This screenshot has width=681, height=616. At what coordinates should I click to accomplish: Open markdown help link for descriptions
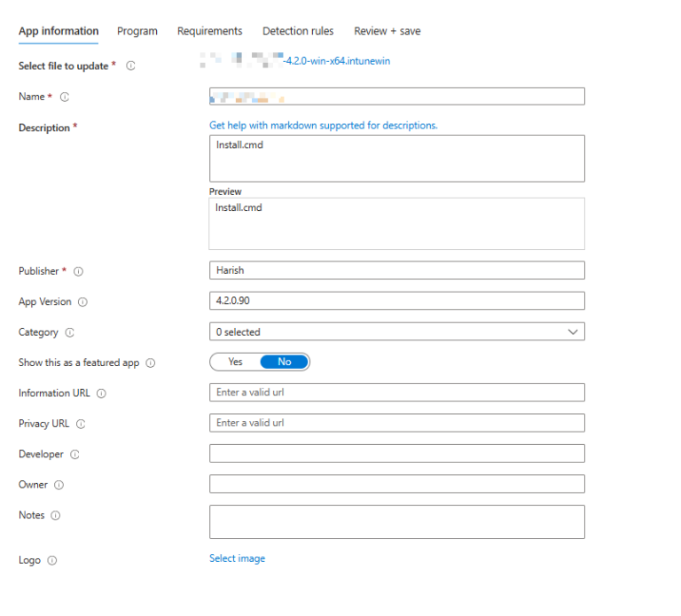[x=324, y=126]
